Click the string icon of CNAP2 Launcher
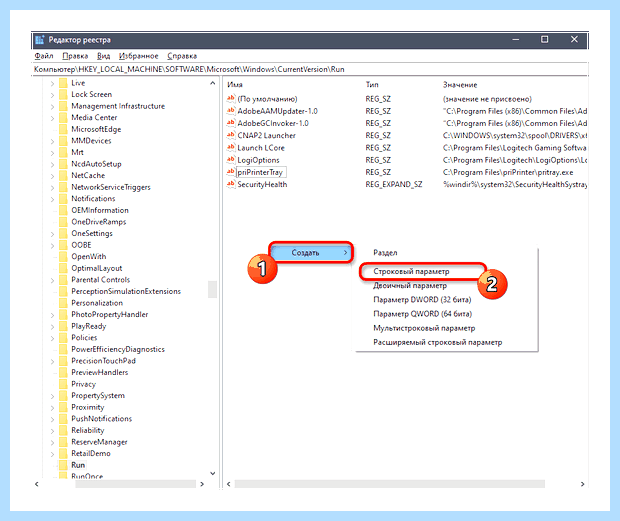Viewport: 620px width, 521px height. (231, 135)
